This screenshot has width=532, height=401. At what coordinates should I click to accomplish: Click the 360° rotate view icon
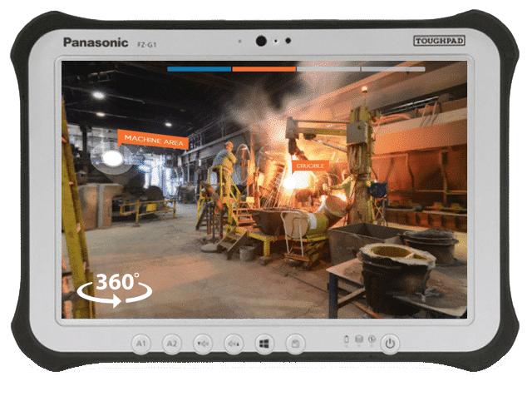coord(115,290)
